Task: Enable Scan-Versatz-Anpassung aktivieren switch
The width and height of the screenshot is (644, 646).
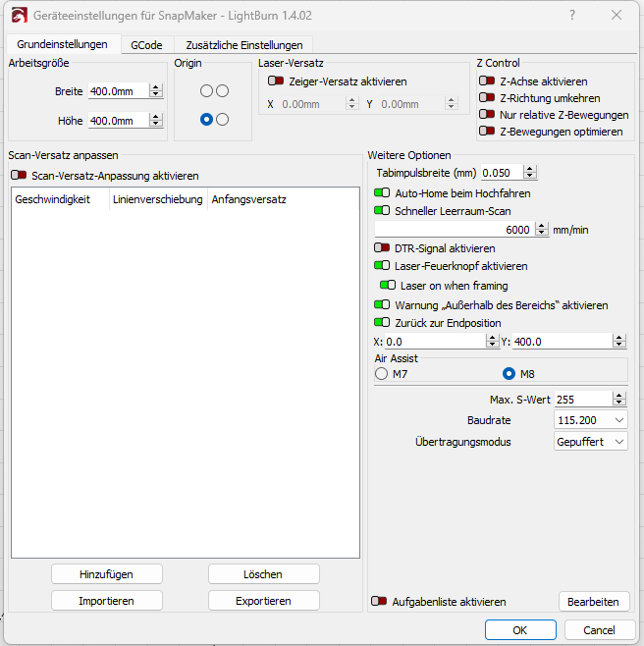Action: (19, 175)
